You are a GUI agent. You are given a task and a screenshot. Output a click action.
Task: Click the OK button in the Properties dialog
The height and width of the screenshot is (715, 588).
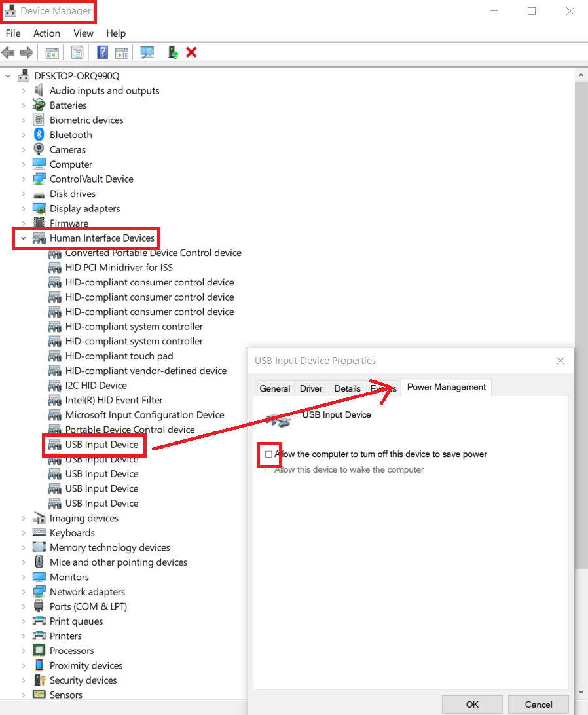pos(472,705)
